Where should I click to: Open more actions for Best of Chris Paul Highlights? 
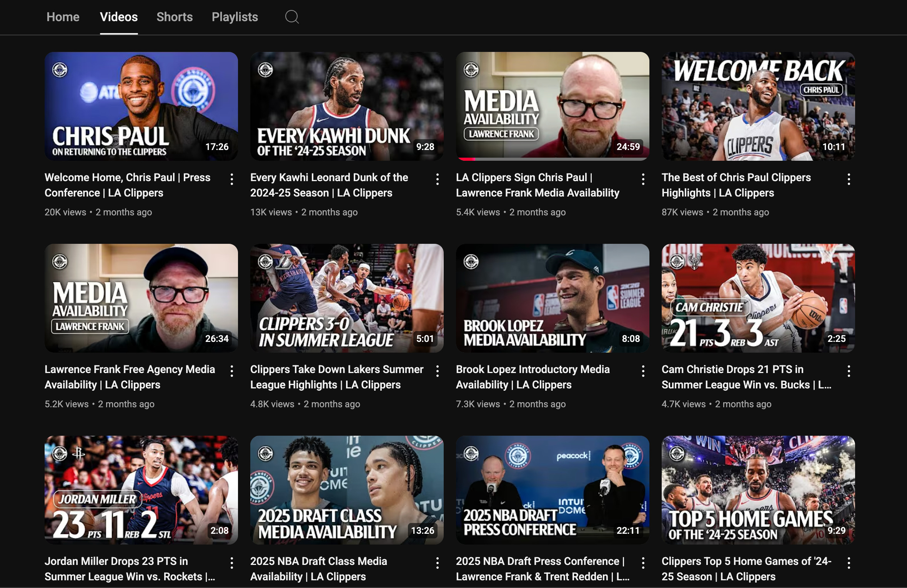click(849, 179)
